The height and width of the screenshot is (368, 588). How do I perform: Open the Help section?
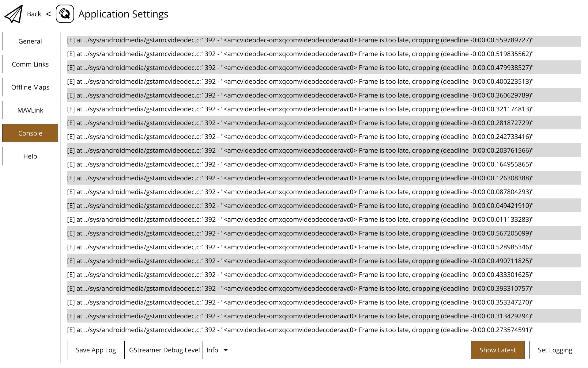click(30, 156)
